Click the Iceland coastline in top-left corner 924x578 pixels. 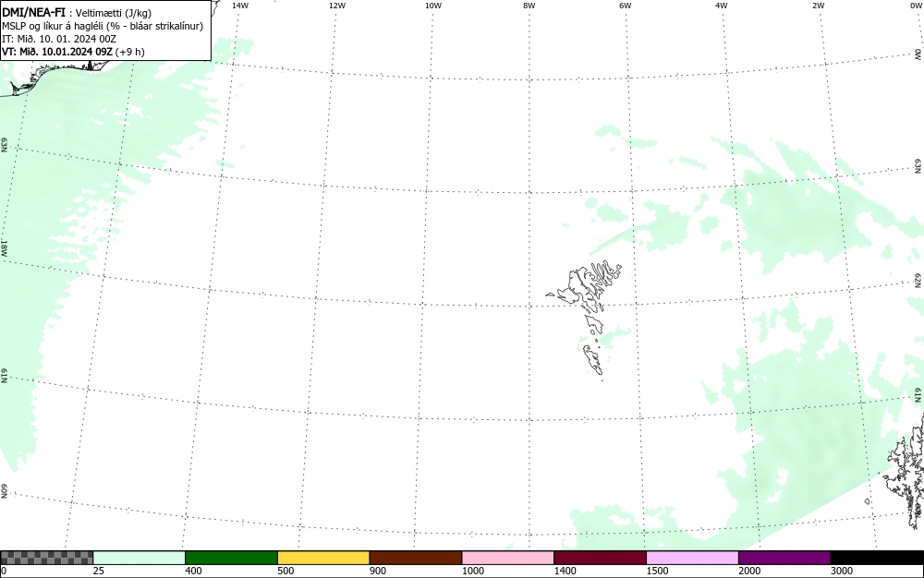point(53,77)
